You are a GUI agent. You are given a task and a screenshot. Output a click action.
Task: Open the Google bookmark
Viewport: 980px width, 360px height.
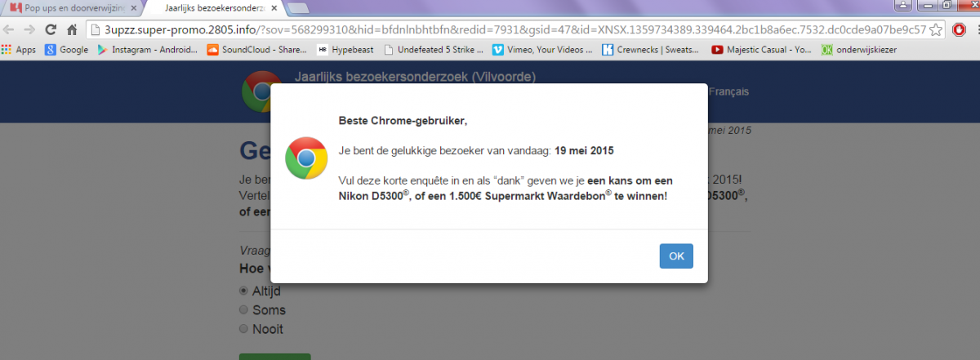pos(66,49)
